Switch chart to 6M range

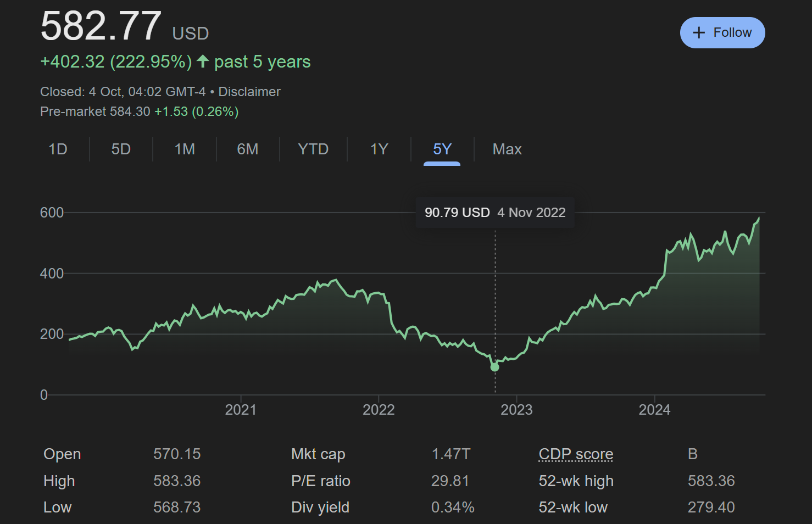(248, 149)
